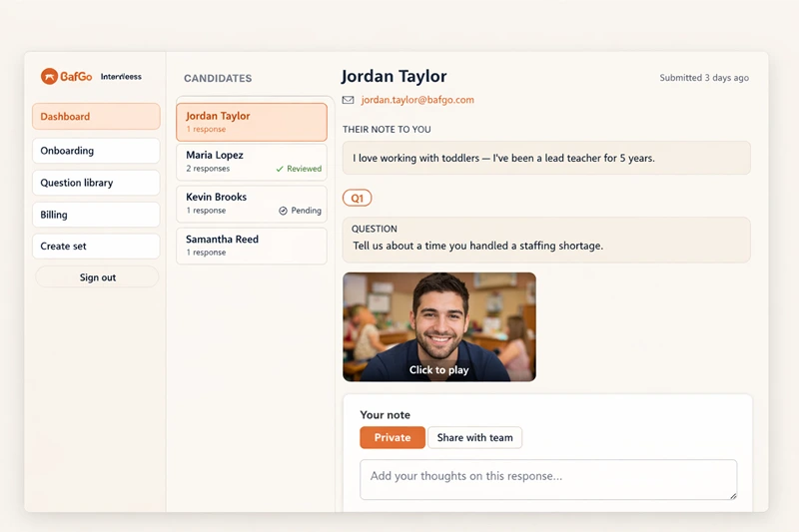This screenshot has width=799, height=532.
Task: Click the staffing shortage question text
Action: pos(478,246)
